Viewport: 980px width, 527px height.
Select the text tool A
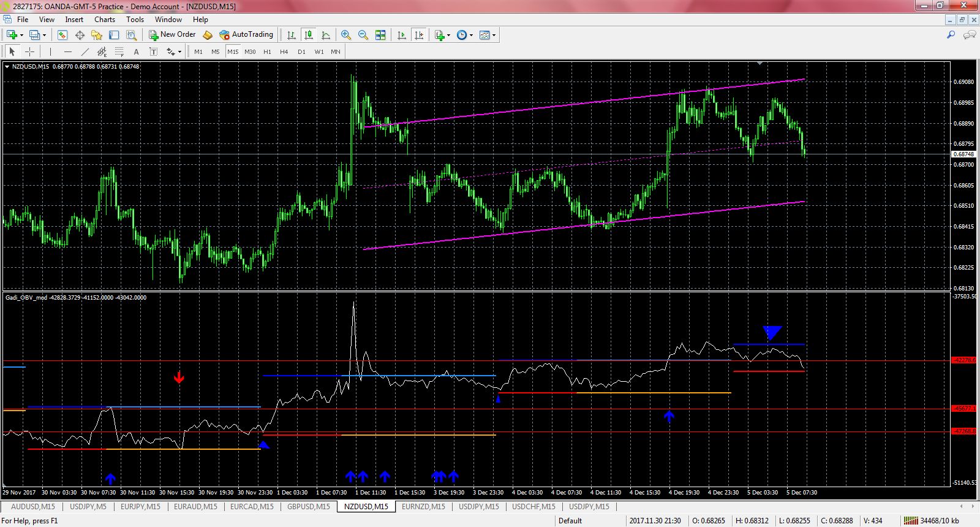[x=136, y=51]
